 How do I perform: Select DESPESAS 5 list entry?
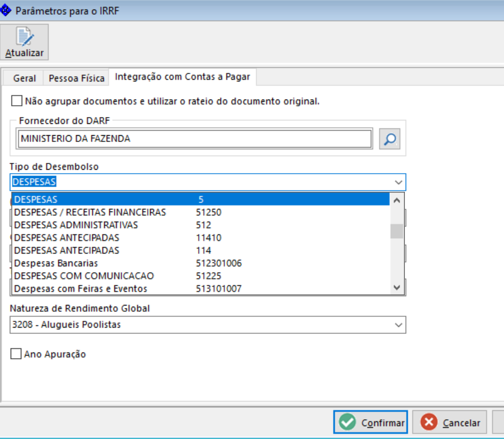point(200,200)
